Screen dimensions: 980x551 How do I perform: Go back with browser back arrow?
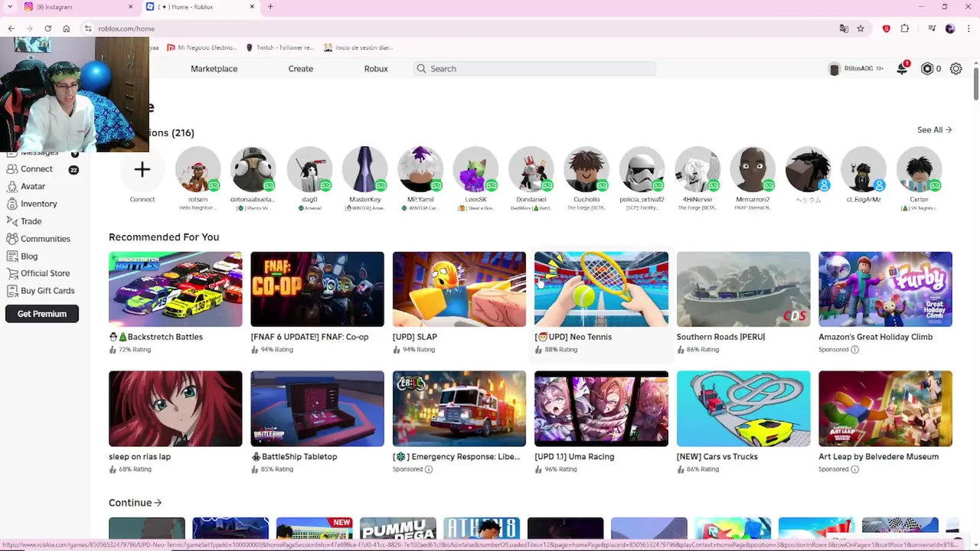pos(11,28)
